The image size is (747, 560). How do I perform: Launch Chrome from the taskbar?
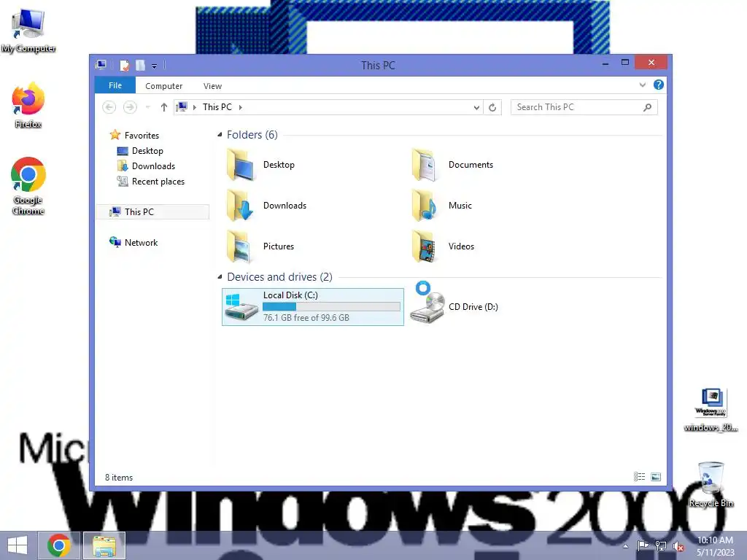[58, 545]
